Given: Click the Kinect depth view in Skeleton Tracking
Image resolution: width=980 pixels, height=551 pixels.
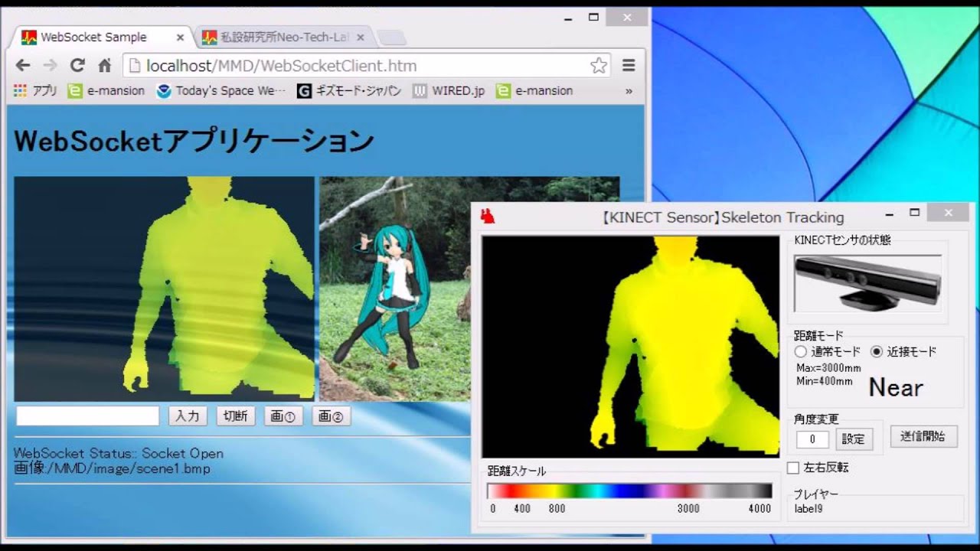Looking at the screenshot, I should point(630,347).
